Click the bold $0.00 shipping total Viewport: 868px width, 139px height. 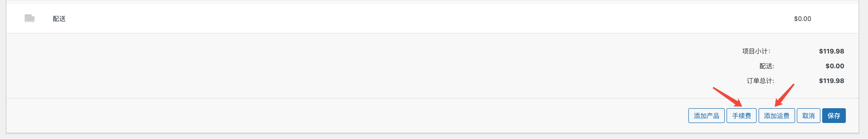pos(834,66)
